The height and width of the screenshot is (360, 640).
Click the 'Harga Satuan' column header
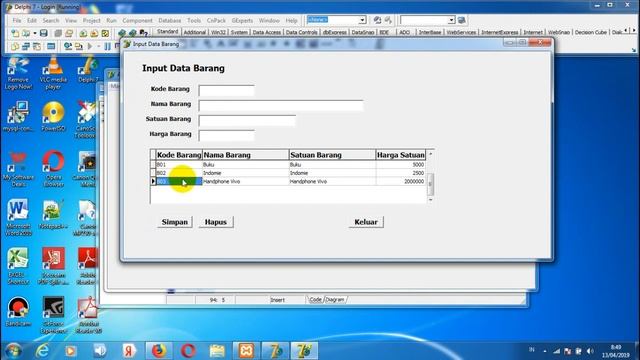(400, 155)
